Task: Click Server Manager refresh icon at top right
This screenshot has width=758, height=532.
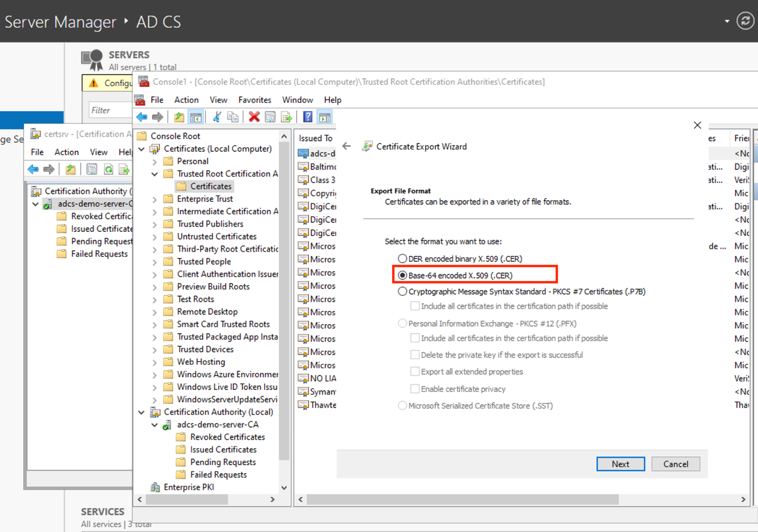Action: coord(745,21)
